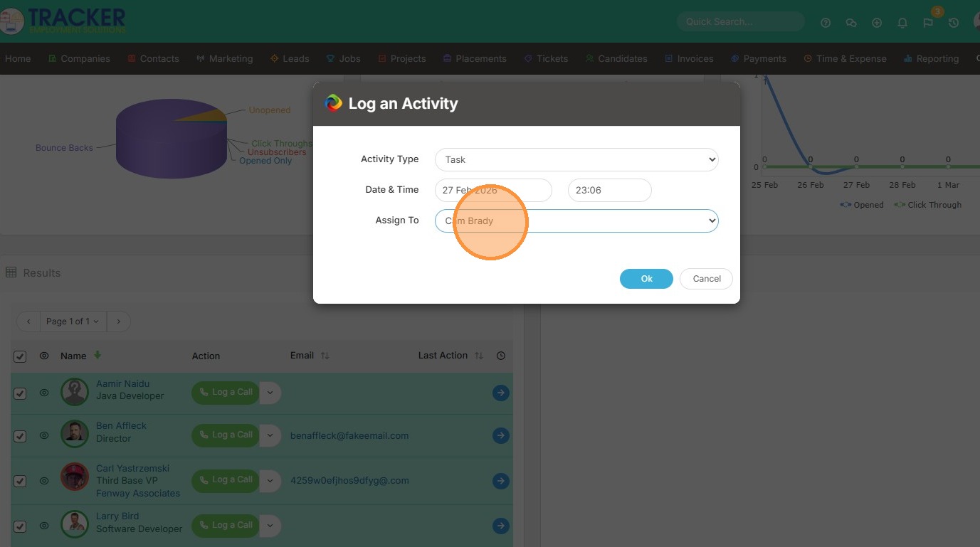The height and width of the screenshot is (547, 980).
Task: Click the time field showing 23:06
Action: (610, 190)
